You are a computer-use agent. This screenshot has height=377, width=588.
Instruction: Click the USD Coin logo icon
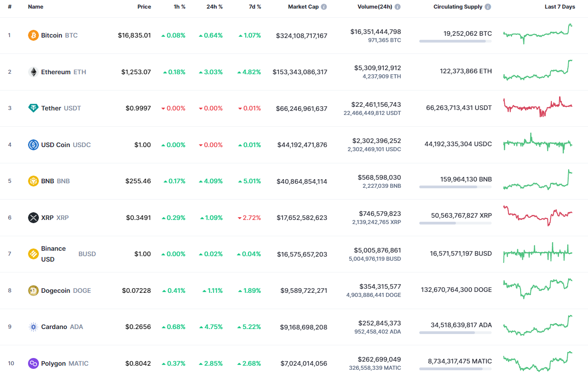tap(33, 144)
